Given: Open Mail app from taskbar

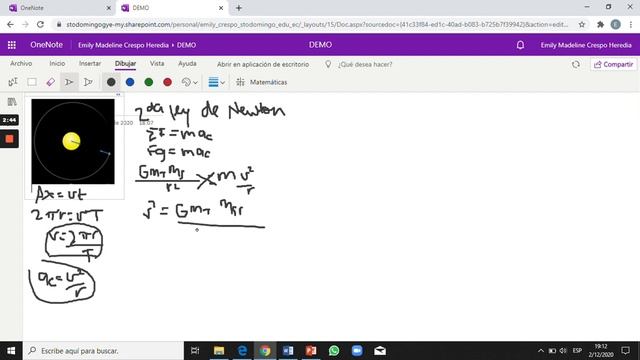Looking at the screenshot, I should coord(380,351).
